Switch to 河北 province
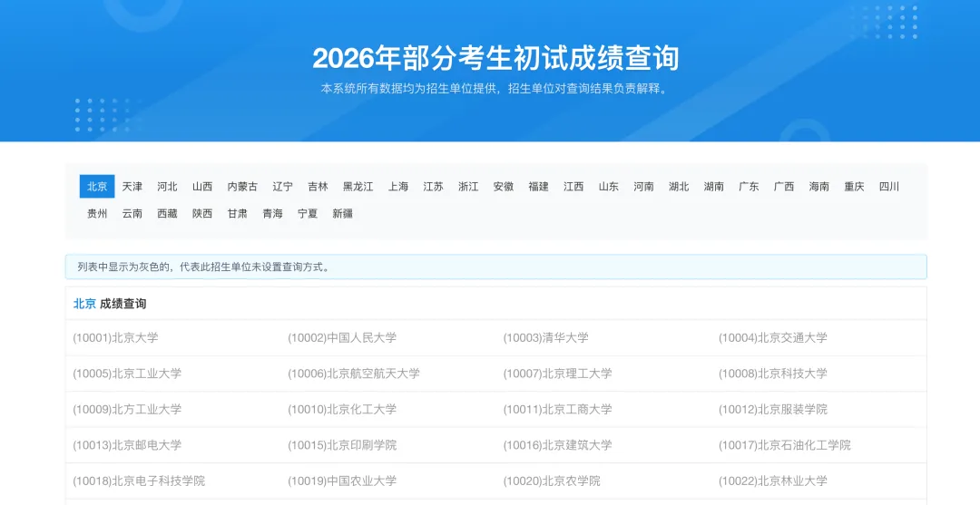Viewport: 980px width, 505px height. [x=167, y=186]
